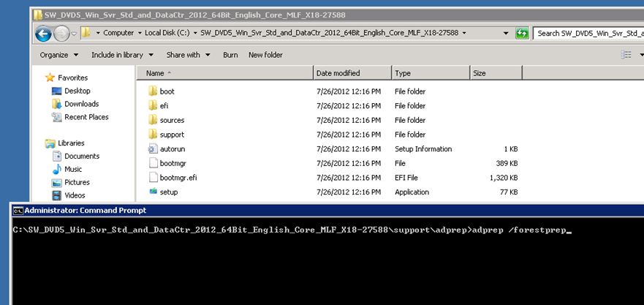The width and height of the screenshot is (644, 305).
Task: Sort by the Type column header
Action: tap(431, 73)
